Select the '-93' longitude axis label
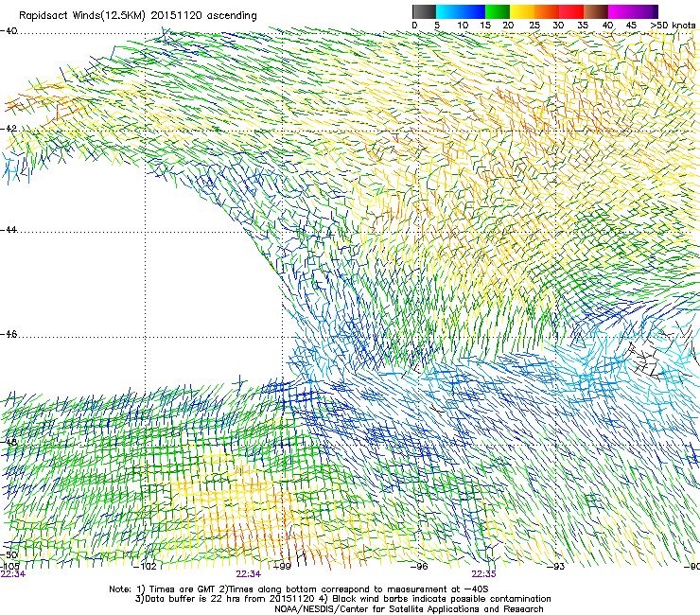 point(556,567)
